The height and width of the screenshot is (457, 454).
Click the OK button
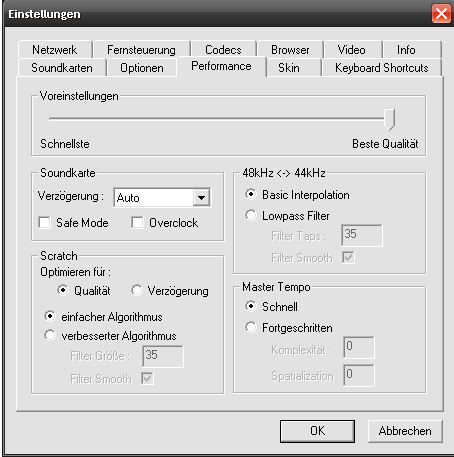tap(317, 431)
